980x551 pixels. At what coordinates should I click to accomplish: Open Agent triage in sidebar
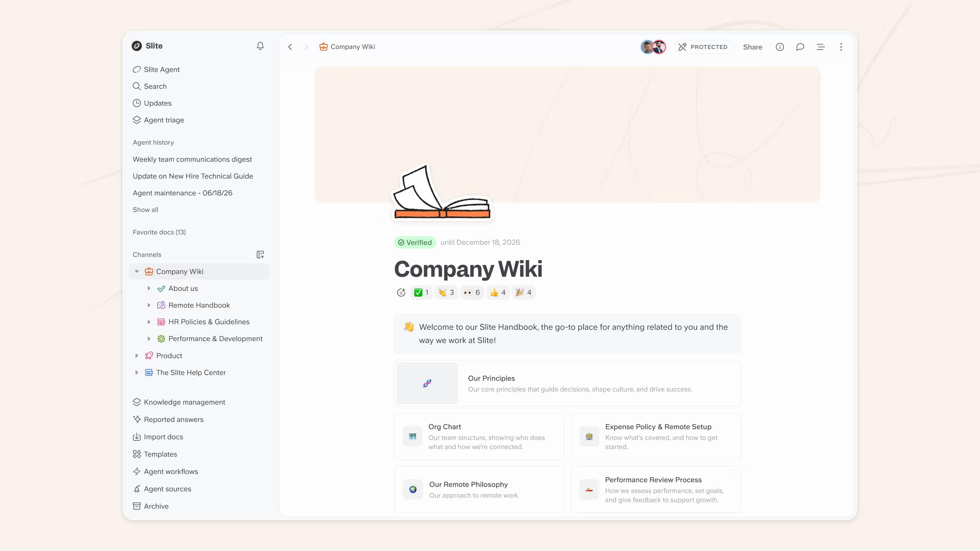click(x=199, y=120)
